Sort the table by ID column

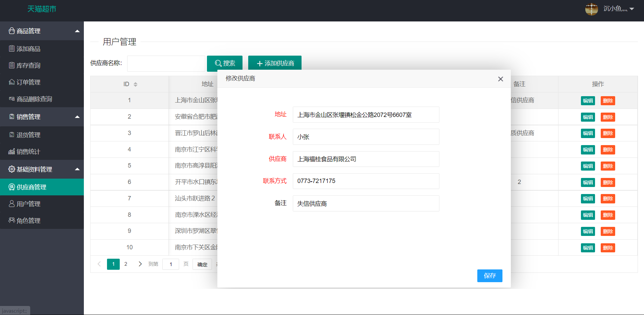tap(136, 84)
